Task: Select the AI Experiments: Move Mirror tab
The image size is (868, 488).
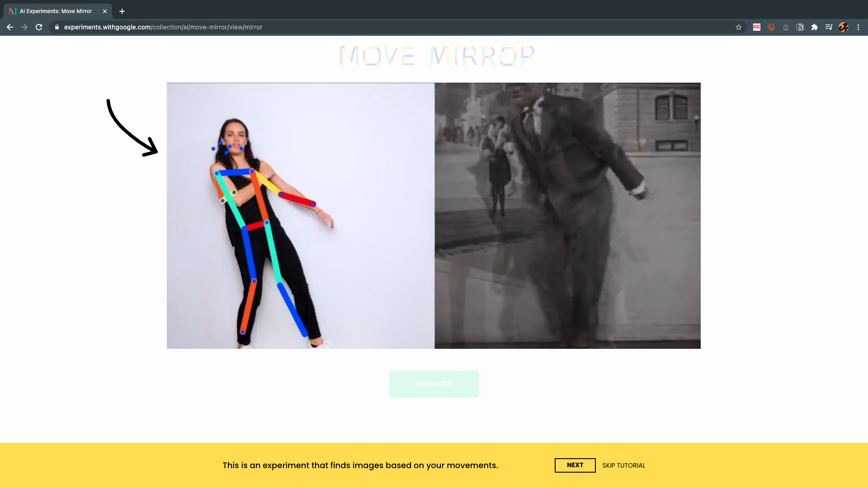Action: click(56, 11)
